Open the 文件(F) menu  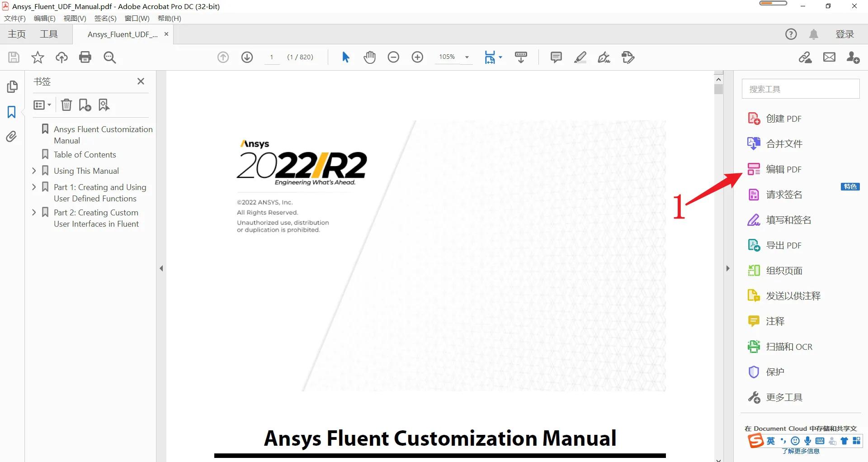coord(15,18)
